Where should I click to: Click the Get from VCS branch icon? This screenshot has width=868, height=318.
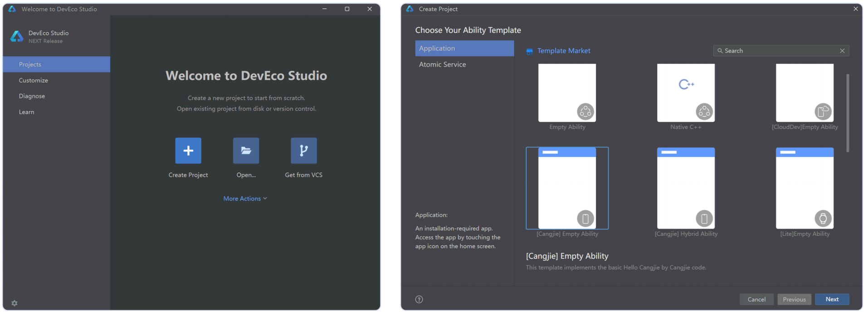pyautogui.click(x=303, y=150)
